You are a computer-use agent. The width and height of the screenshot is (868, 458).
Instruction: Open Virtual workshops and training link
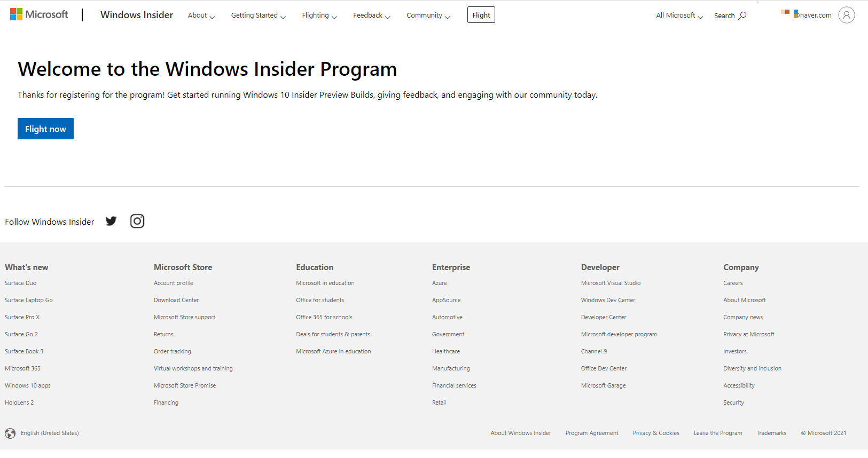[193, 368]
